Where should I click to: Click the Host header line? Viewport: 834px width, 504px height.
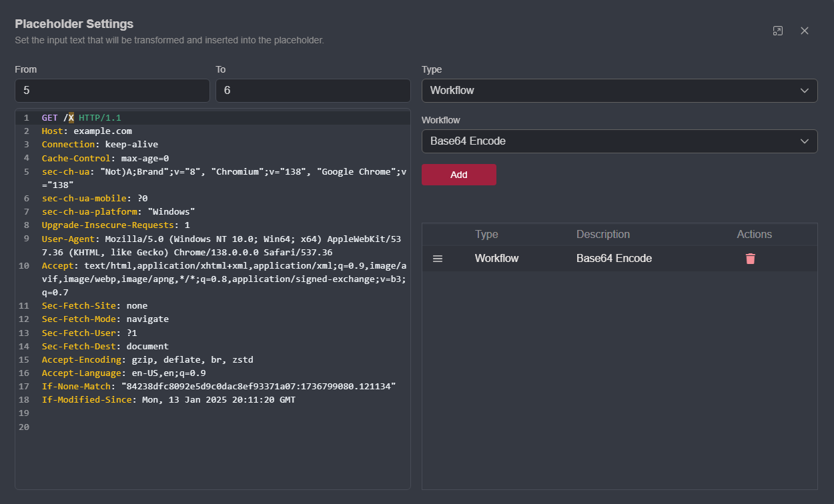pyautogui.click(x=87, y=131)
